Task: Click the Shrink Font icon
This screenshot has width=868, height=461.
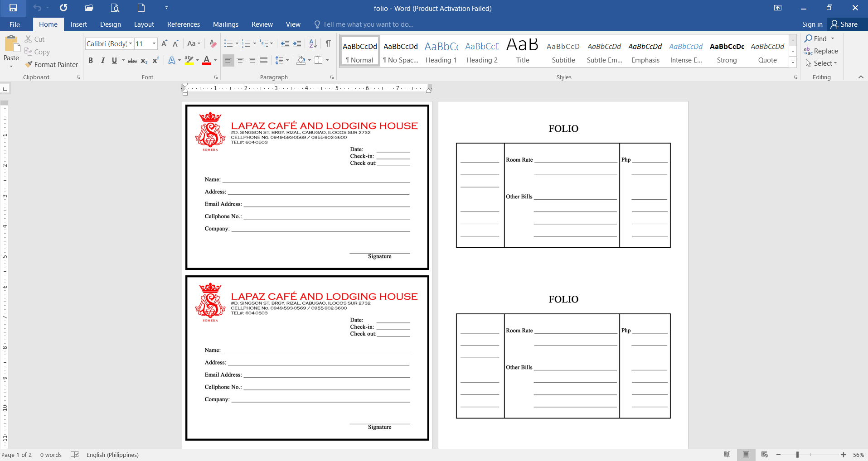Action: pyautogui.click(x=175, y=43)
